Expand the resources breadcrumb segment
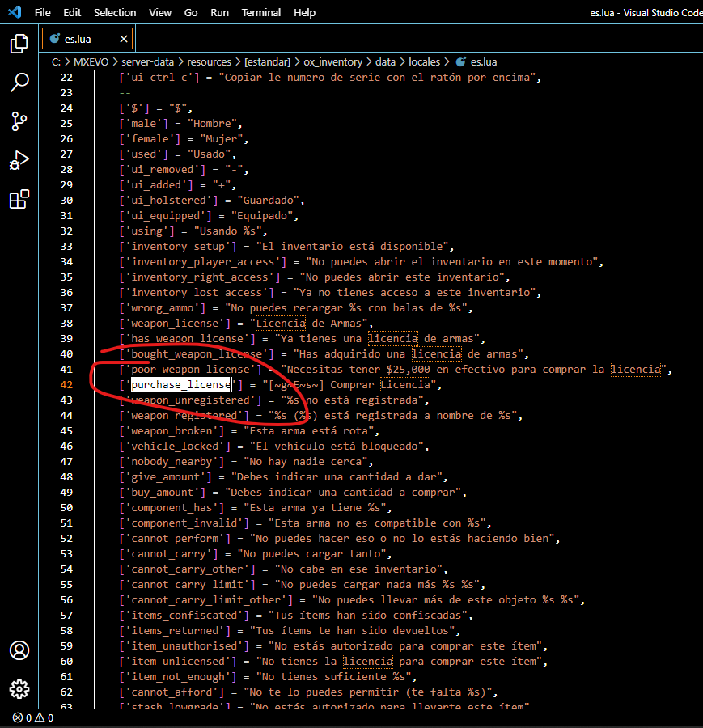Viewport: 703px width, 728px height. click(x=209, y=61)
